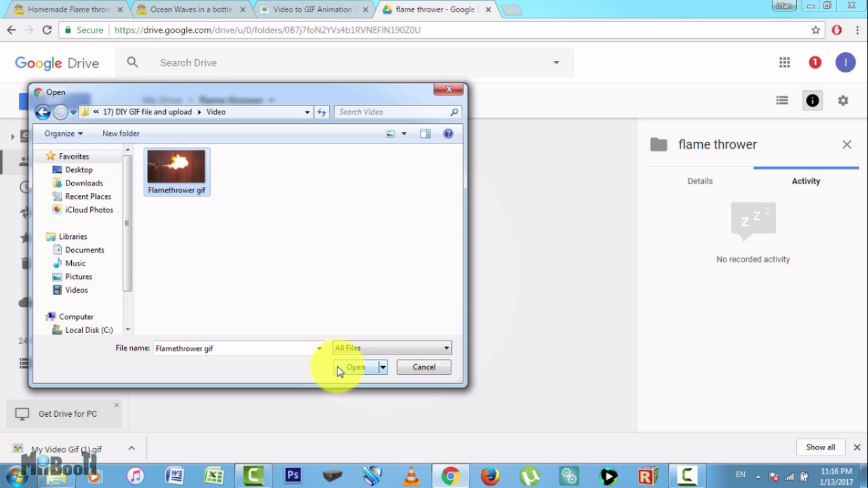
Task: Toggle the Drive details info panel
Action: point(813,100)
